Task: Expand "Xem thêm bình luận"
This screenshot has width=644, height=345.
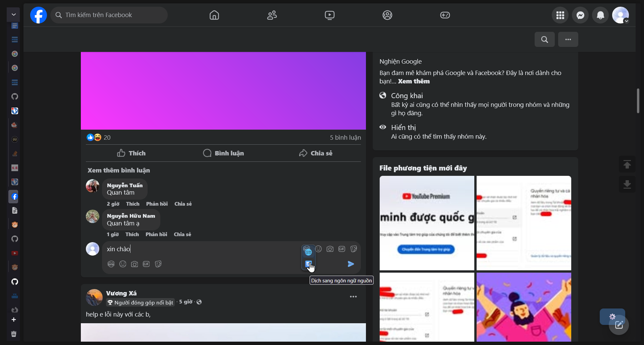Action: point(119,170)
